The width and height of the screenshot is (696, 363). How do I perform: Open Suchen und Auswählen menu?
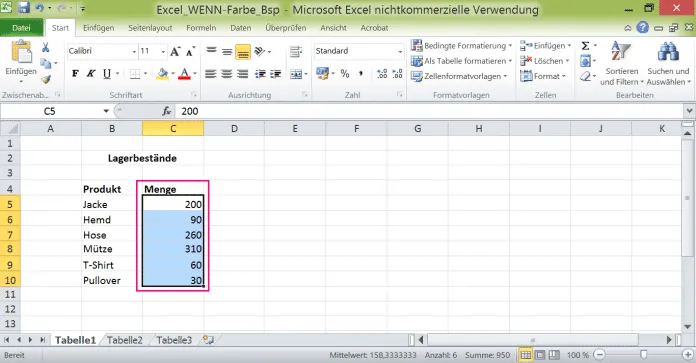(x=668, y=63)
